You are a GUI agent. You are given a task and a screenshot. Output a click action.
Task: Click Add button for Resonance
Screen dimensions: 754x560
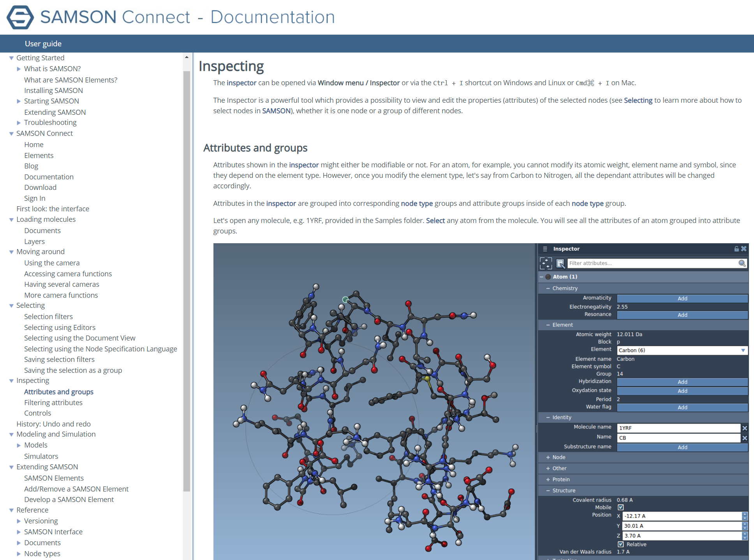(682, 315)
